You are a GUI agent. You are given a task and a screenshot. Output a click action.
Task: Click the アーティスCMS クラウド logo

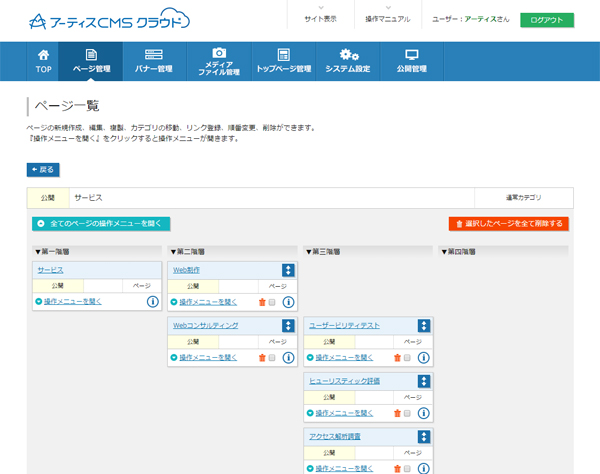click(x=109, y=19)
